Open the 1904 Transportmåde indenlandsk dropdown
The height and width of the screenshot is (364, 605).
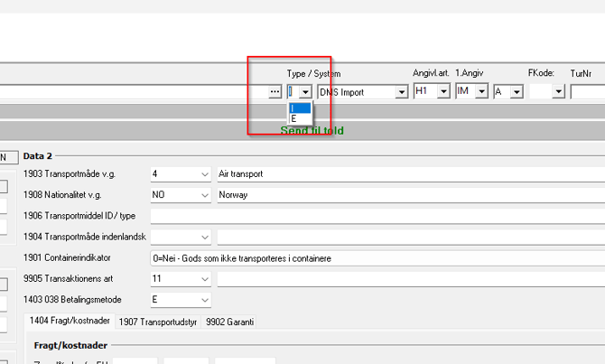[204, 237]
